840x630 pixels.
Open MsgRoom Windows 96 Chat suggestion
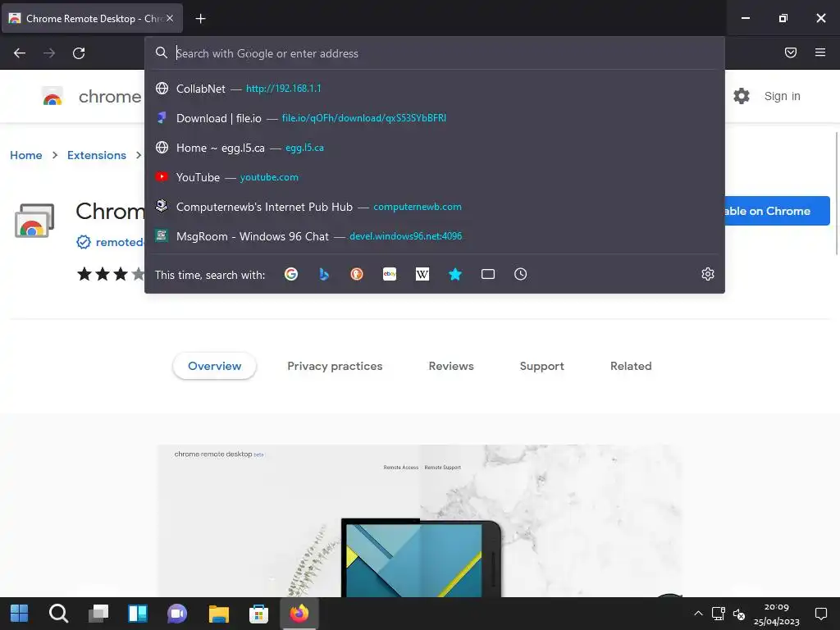(435, 235)
